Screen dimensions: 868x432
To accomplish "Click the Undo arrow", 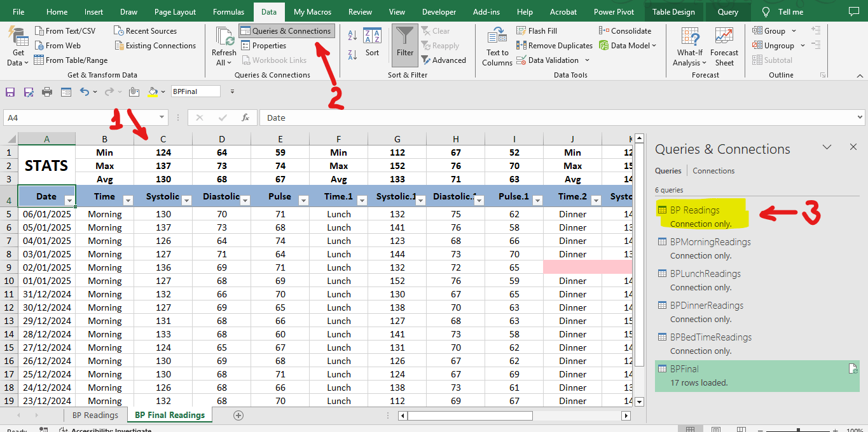I will (85, 91).
